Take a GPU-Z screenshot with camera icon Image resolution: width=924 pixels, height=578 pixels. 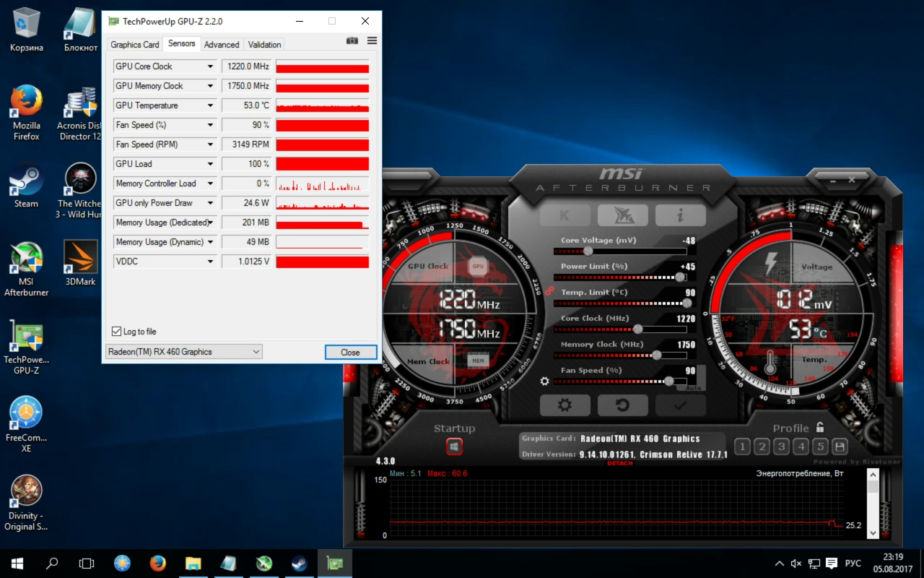(352, 41)
